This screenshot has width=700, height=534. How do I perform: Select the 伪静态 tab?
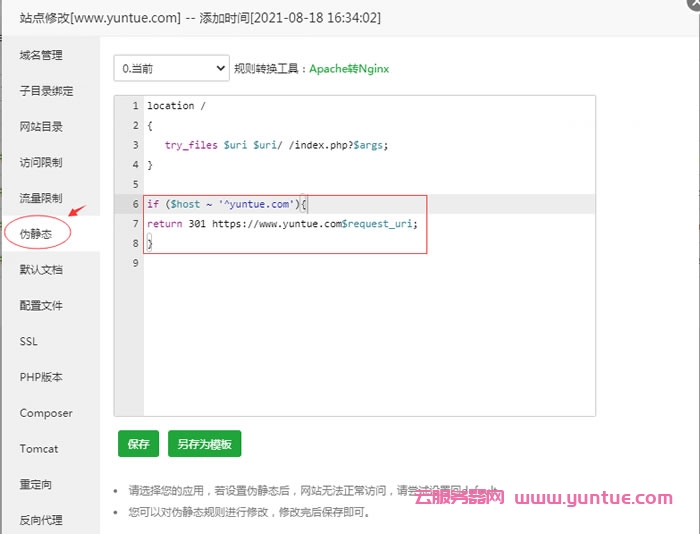point(36,234)
